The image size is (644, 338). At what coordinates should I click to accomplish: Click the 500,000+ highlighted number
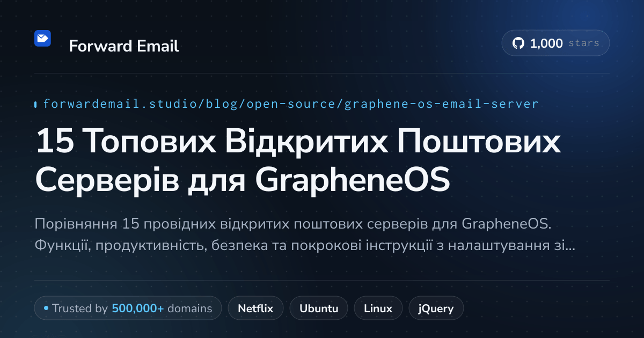[138, 308]
